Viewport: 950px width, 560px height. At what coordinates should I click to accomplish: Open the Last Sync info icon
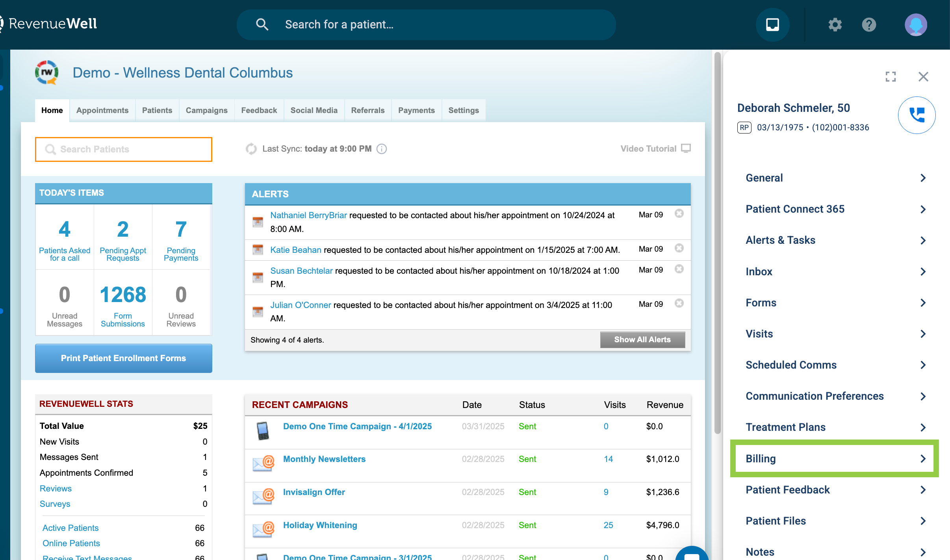[x=381, y=149]
